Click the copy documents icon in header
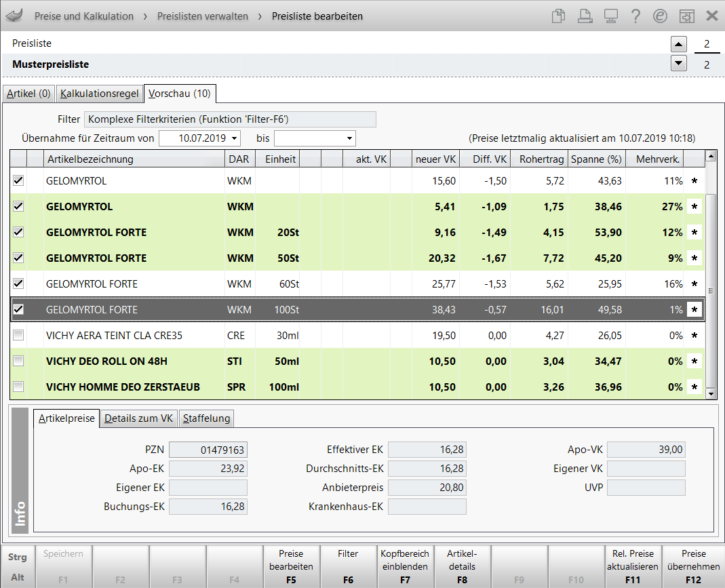 (559, 16)
